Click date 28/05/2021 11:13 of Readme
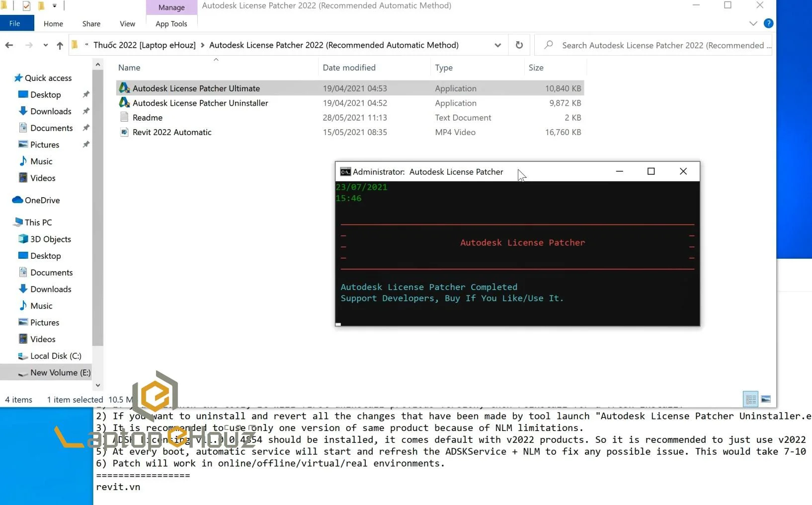 (x=355, y=118)
